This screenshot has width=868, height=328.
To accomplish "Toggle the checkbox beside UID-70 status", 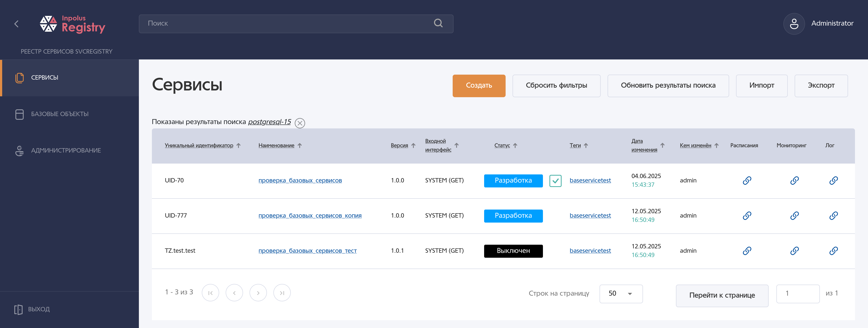I will point(555,181).
